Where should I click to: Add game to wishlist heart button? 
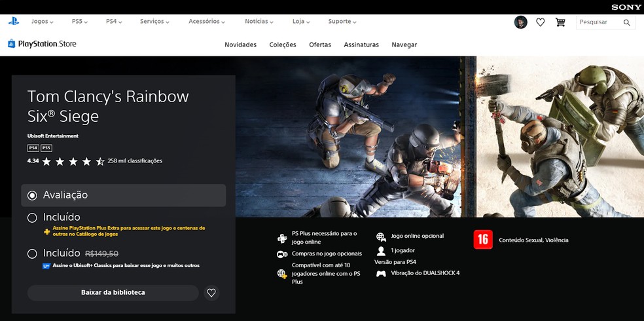(x=211, y=293)
